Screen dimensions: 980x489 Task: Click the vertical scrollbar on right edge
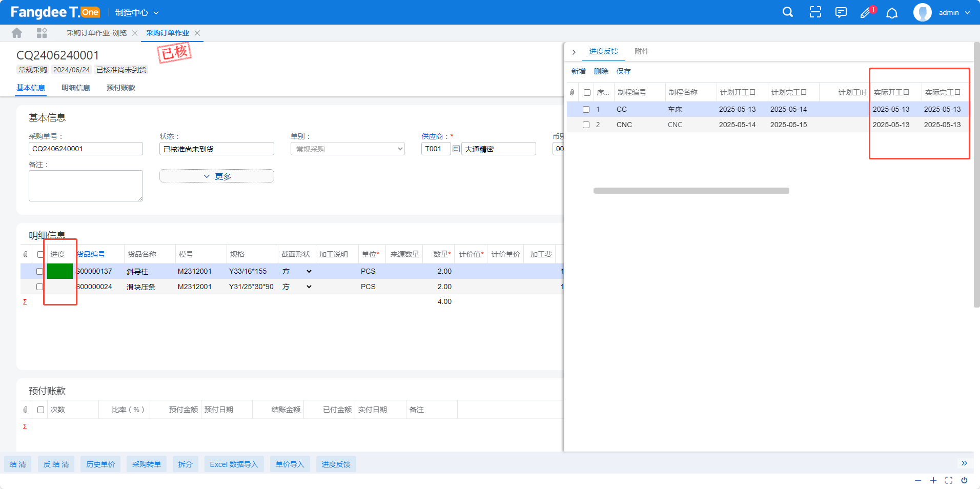[976, 175]
